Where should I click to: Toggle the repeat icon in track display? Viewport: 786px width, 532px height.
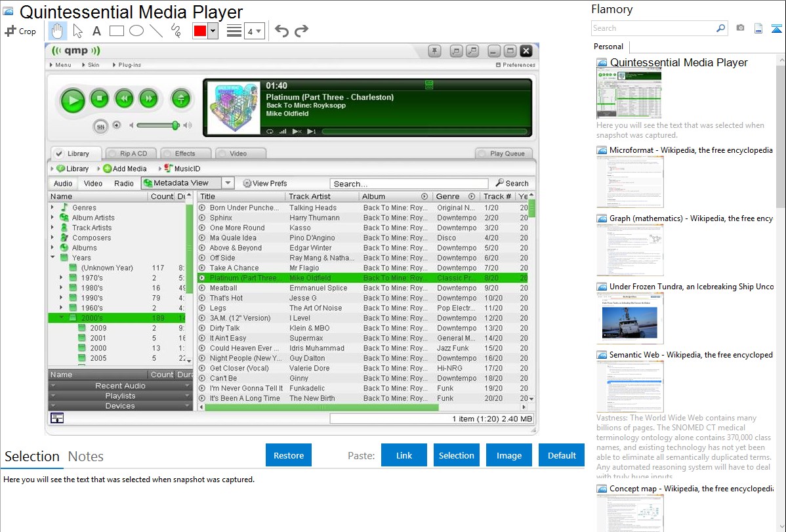[x=270, y=131]
